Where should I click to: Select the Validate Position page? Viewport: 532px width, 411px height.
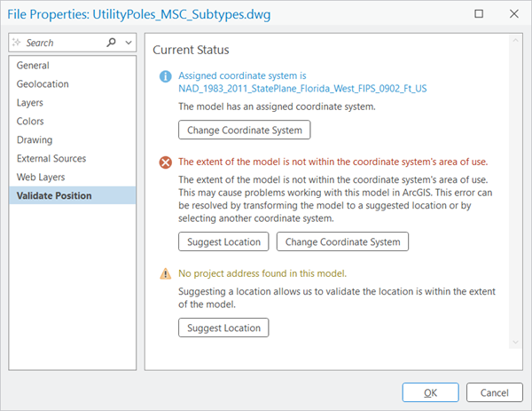pyautogui.click(x=54, y=196)
